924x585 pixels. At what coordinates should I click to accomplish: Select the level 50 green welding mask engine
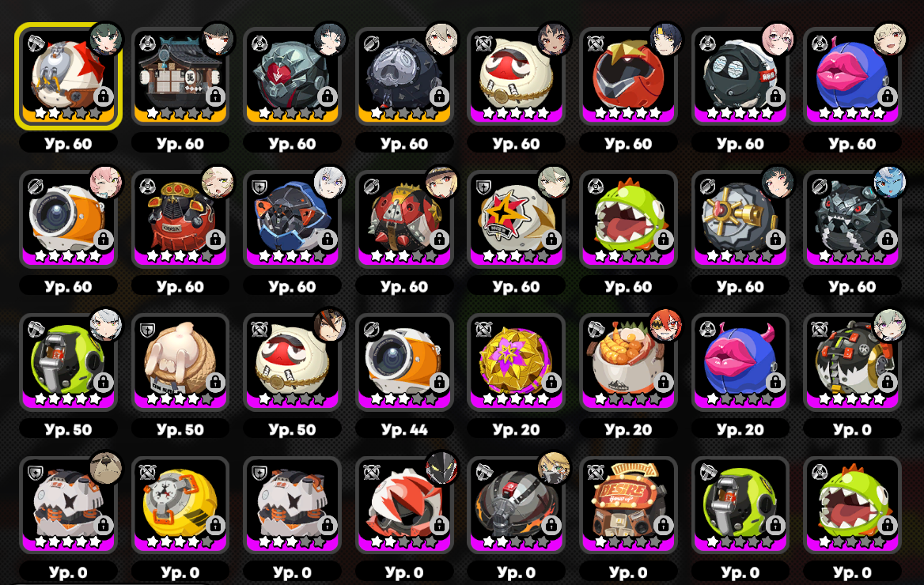tap(68, 362)
